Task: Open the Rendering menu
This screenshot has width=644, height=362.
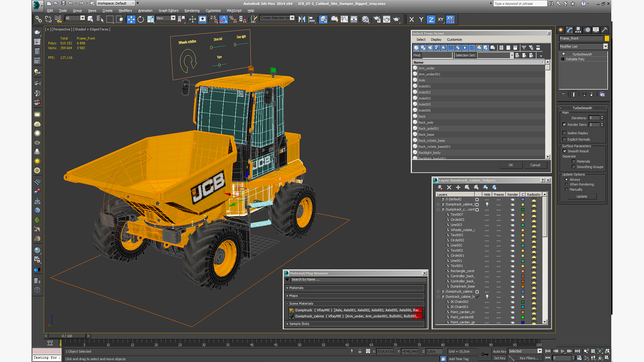Action: point(192,11)
